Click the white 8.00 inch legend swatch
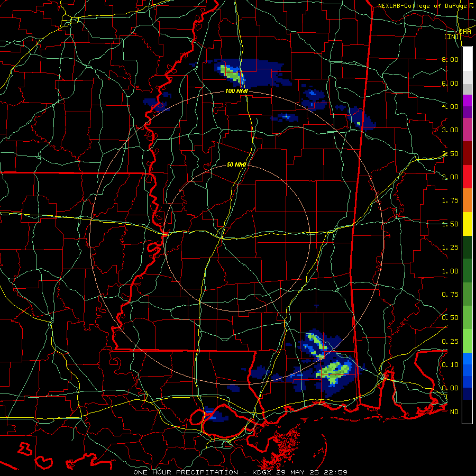The image size is (476, 476). click(467, 59)
